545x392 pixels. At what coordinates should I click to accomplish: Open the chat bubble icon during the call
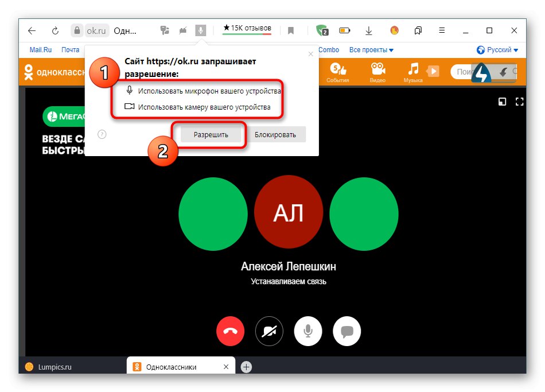tap(347, 331)
